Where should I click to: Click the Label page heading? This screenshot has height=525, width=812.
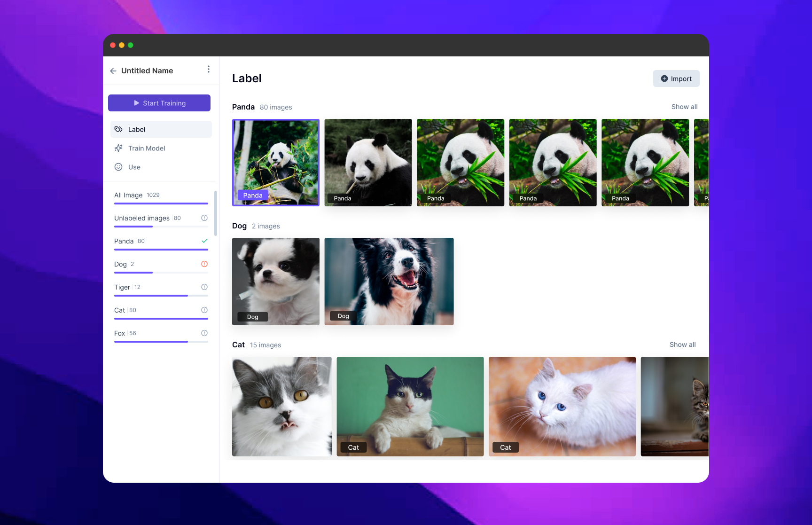tap(247, 78)
